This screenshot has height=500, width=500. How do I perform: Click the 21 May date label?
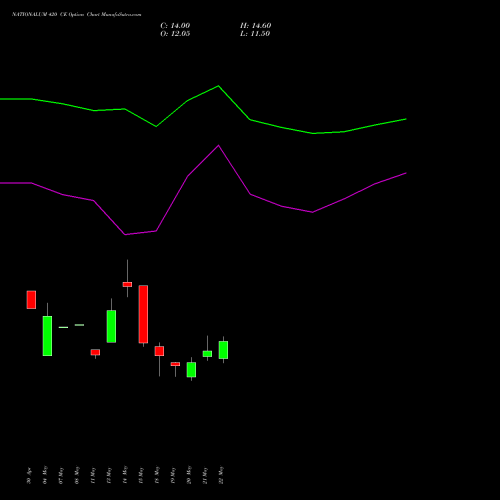tap(205, 475)
